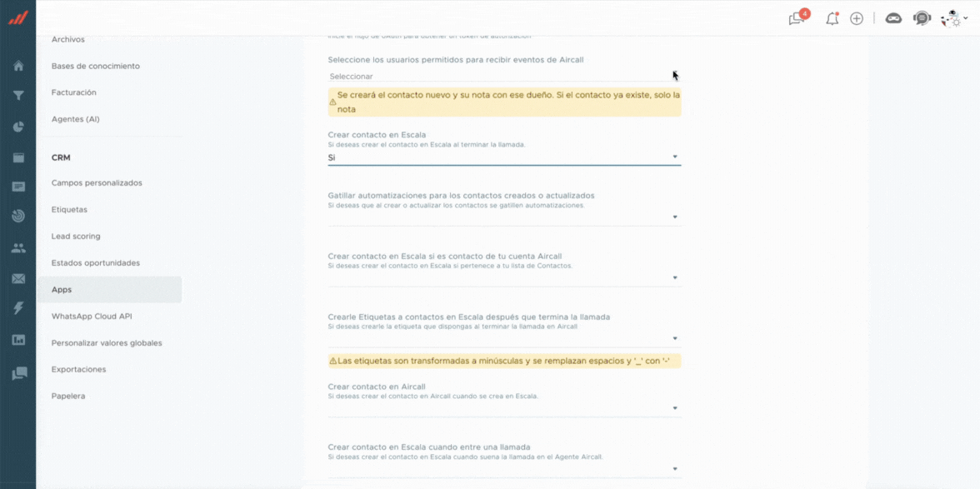Open the pie chart reports icon
980x489 pixels.
pos(18,127)
